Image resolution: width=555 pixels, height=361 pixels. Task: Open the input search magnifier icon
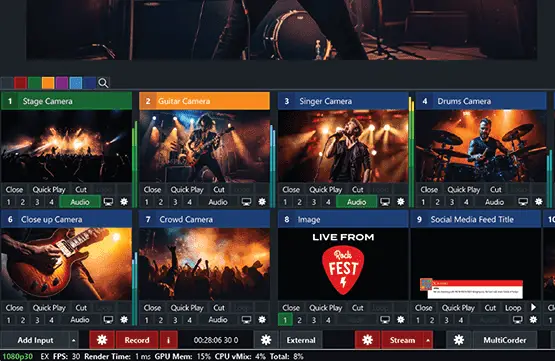(103, 83)
